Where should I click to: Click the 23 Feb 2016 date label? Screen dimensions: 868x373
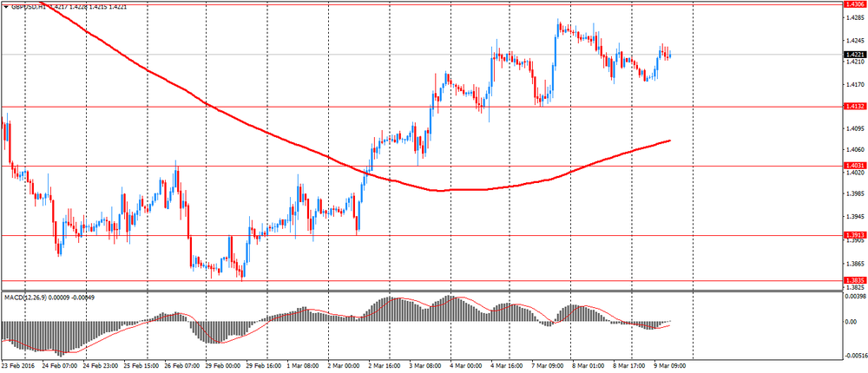point(16,366)
